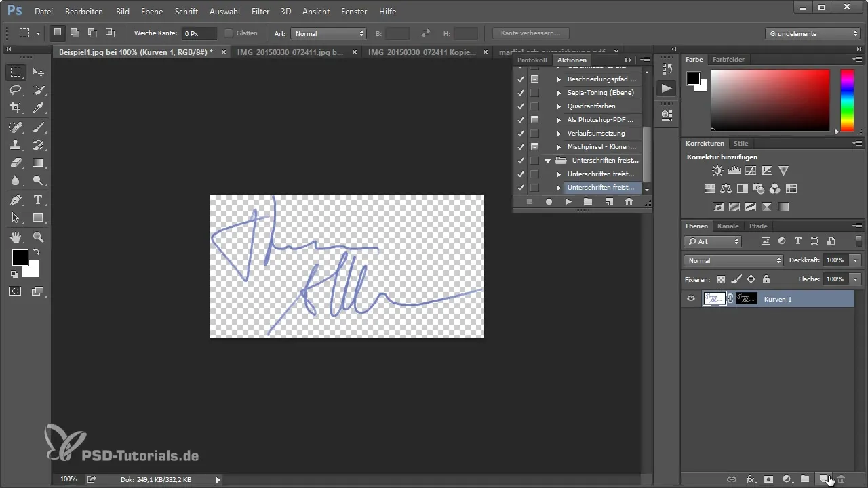The image size is (868, 488).
Task: Choose the Gradient tool
Action: (38, 163)
